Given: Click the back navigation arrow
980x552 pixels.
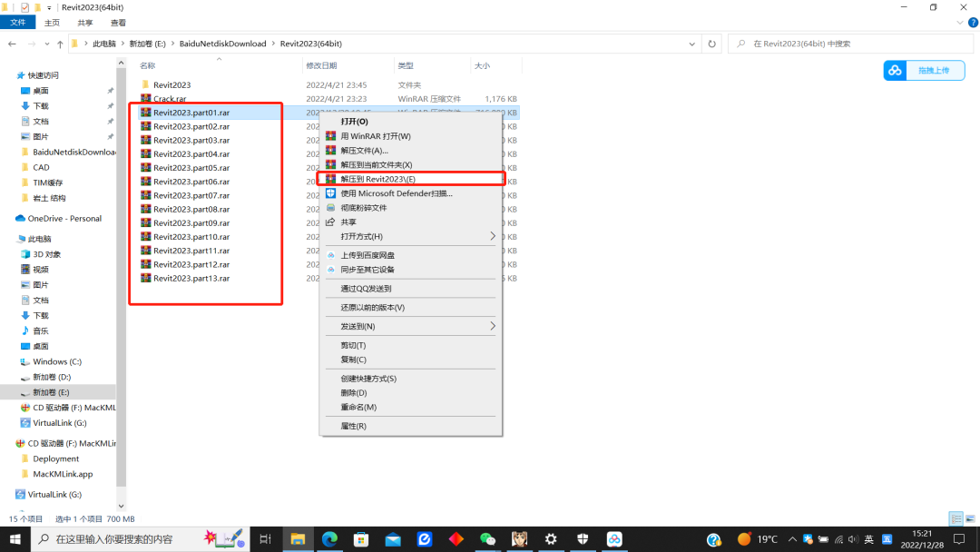Looking at the screenshot, I should coord(14,43).
